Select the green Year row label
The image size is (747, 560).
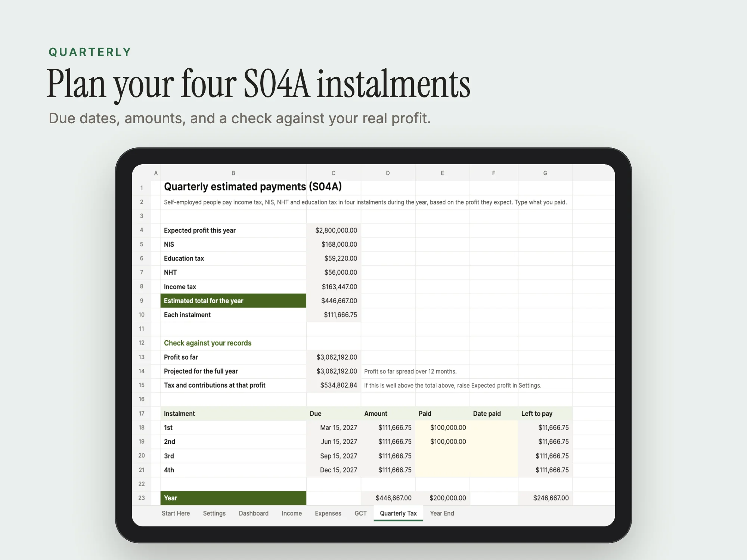(x=233, y=498)
